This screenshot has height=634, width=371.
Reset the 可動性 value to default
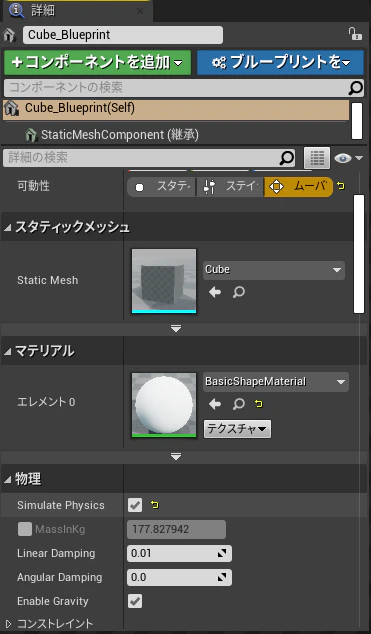pos(341,186)
